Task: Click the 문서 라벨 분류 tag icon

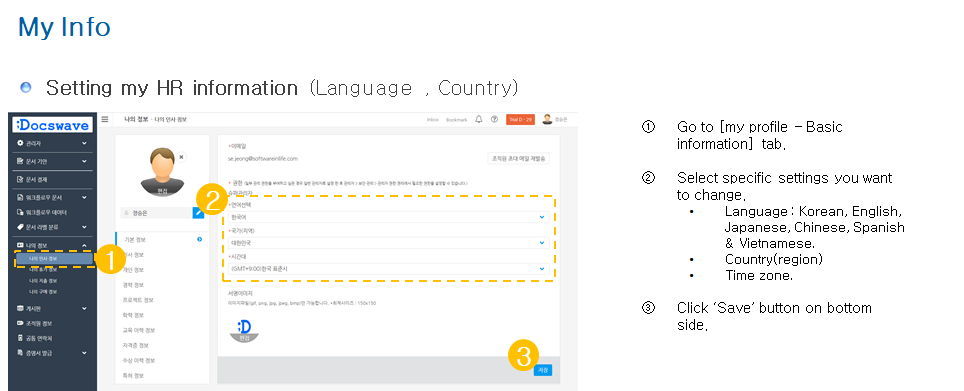Action: 20,227
